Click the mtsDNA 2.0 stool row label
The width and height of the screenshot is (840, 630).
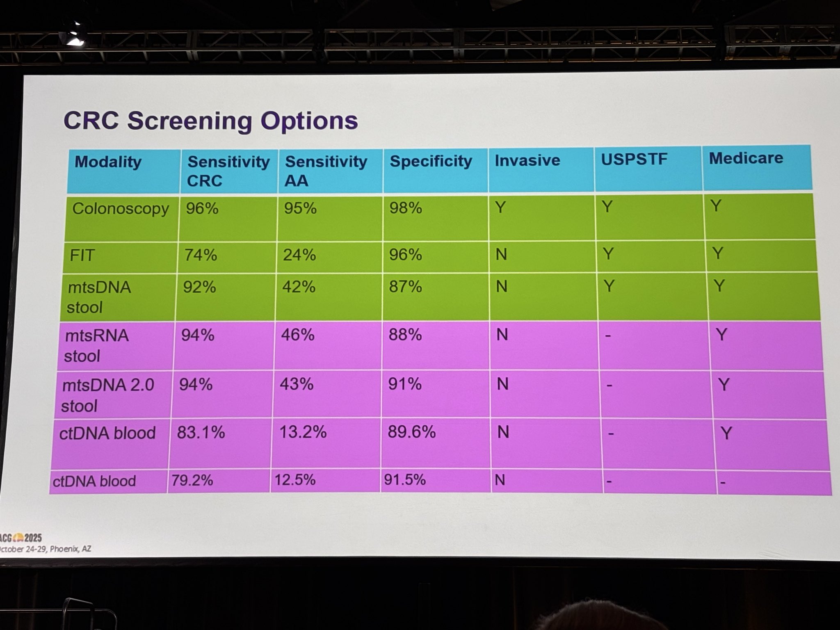(108, 395)
